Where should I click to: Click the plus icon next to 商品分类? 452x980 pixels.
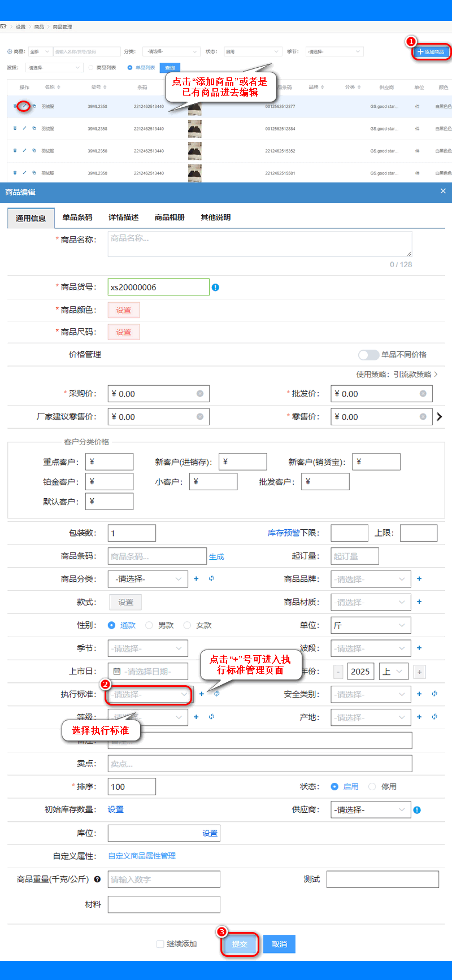point(196,579)
